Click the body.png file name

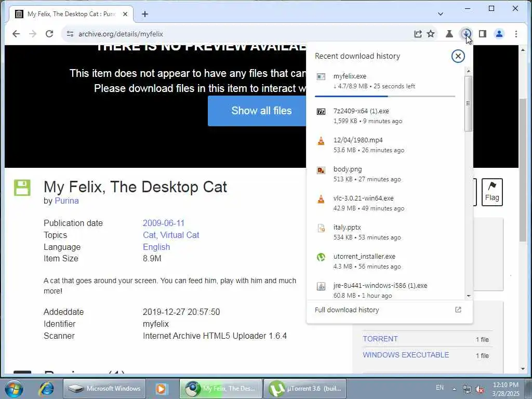coord(348,169)
